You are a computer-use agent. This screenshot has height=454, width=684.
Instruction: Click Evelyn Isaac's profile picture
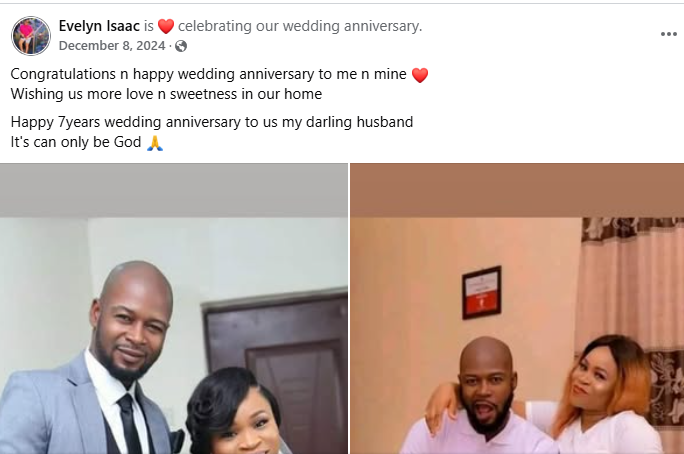pos(30,36)
